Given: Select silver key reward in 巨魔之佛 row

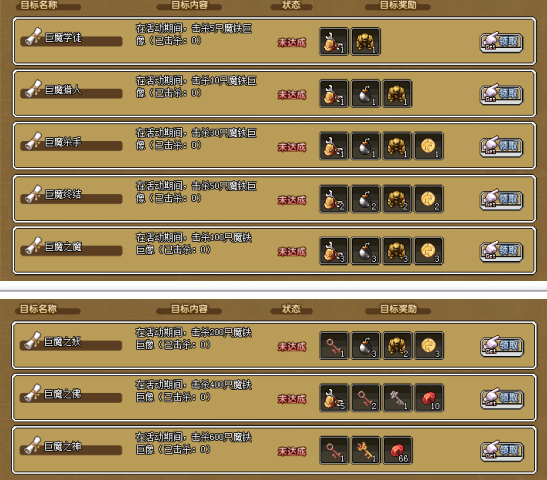Looking at the screenshot, I should click(x=397, y=398).
